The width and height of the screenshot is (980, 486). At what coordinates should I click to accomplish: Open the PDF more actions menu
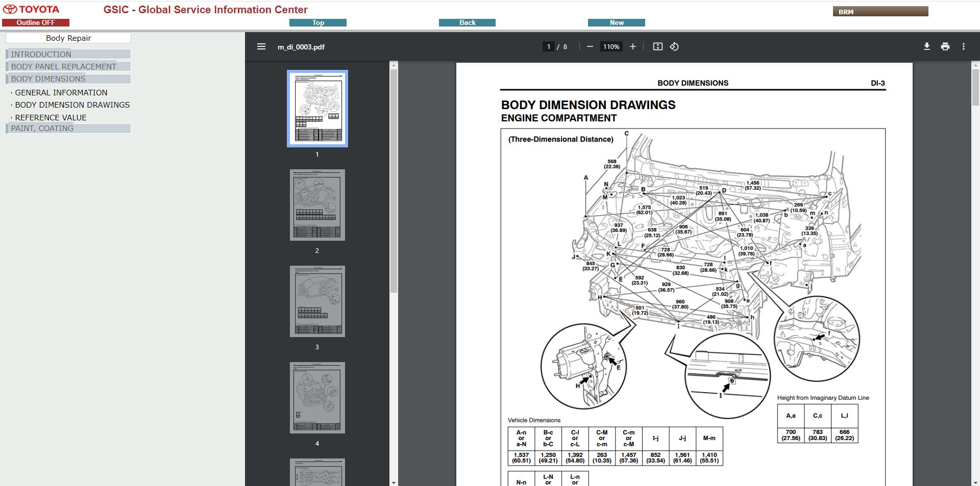pyautogui.click(x=964, y=46)
